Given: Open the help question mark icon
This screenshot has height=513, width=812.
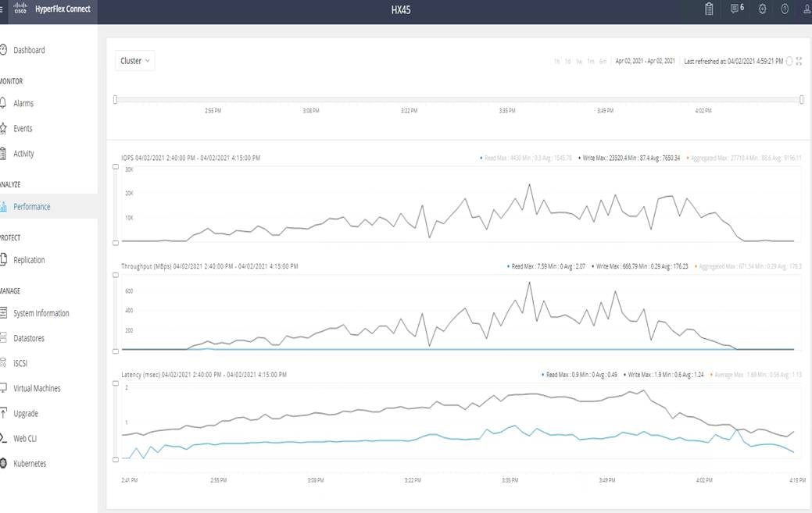Looking at the screenshot, I should pyautogui.click(x=785, y=9).
